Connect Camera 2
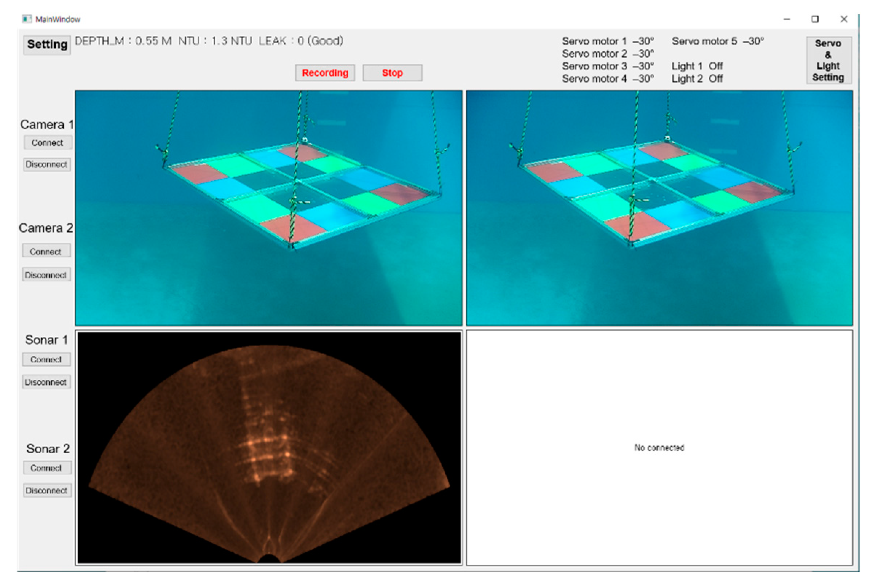877x588 pixels. 46,251
